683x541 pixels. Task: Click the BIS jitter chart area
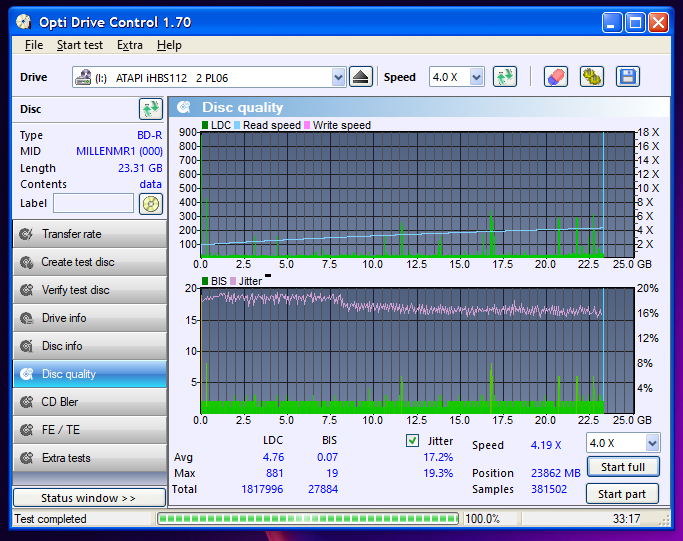(x=417, y=350)
